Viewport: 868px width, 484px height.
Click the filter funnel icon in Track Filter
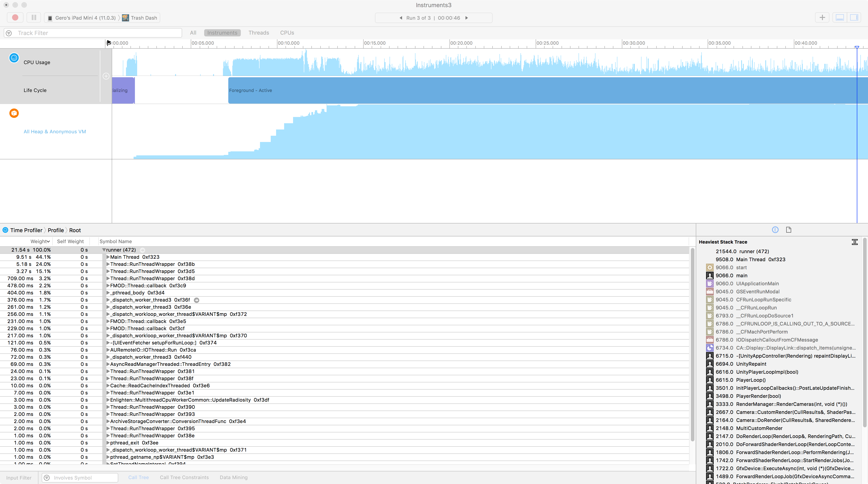click(9, 33)
